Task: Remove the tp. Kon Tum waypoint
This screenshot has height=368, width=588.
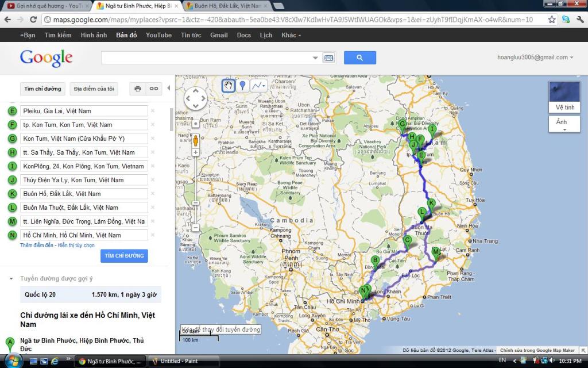Action: (153, 125)
